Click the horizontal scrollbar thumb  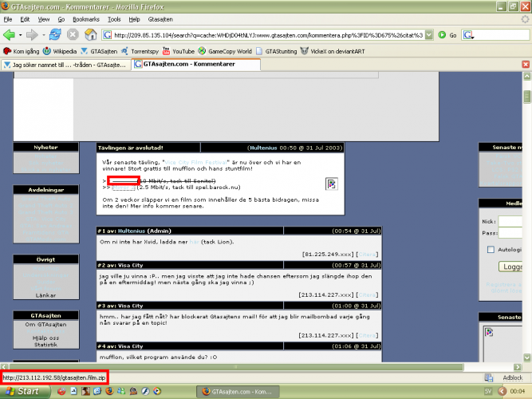[236, 367]
